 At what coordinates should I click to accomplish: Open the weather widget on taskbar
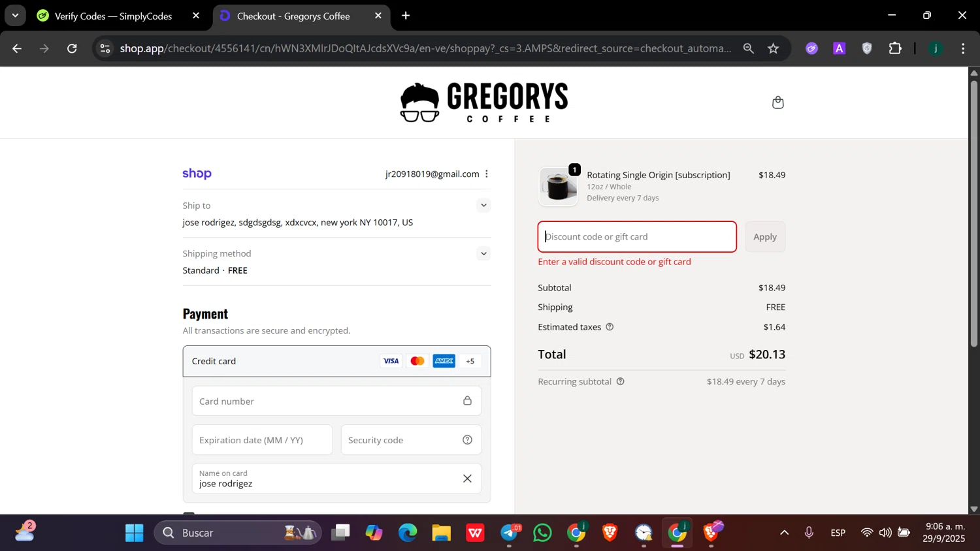pyautogui.click(x=25, y=531)
